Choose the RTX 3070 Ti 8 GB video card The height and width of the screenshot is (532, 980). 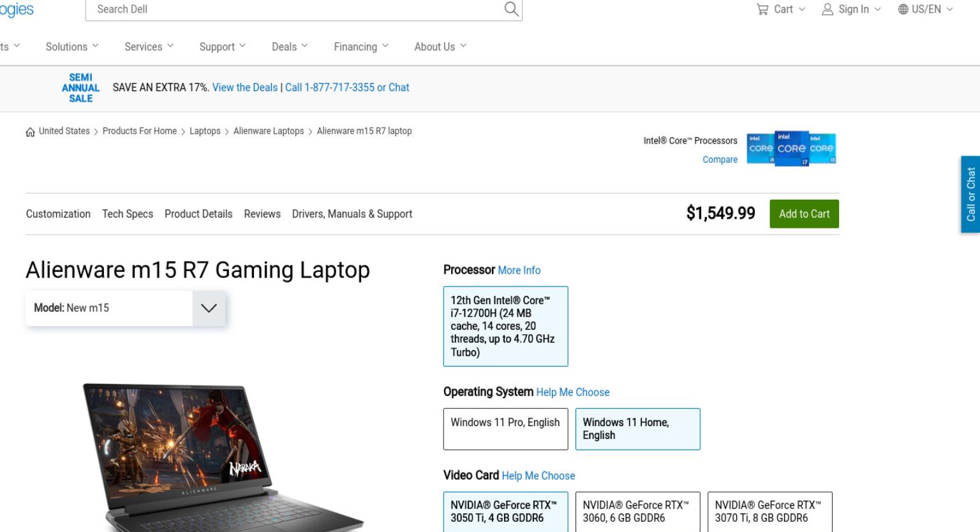pos(769,512)
